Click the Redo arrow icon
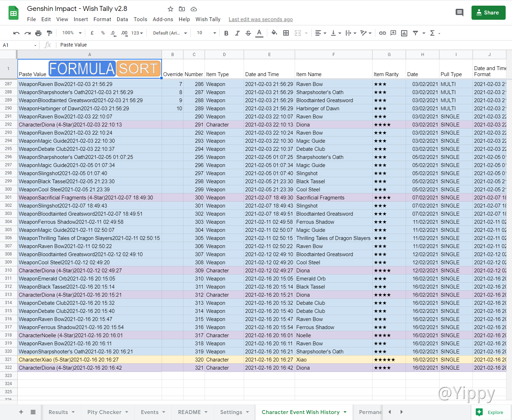 [x=27, y=33]
